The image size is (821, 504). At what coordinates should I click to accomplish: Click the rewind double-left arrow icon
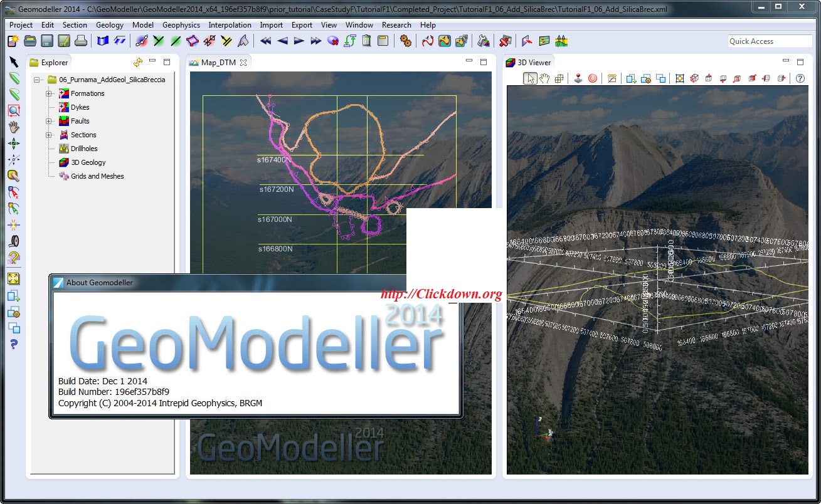[x=265, y=41]
